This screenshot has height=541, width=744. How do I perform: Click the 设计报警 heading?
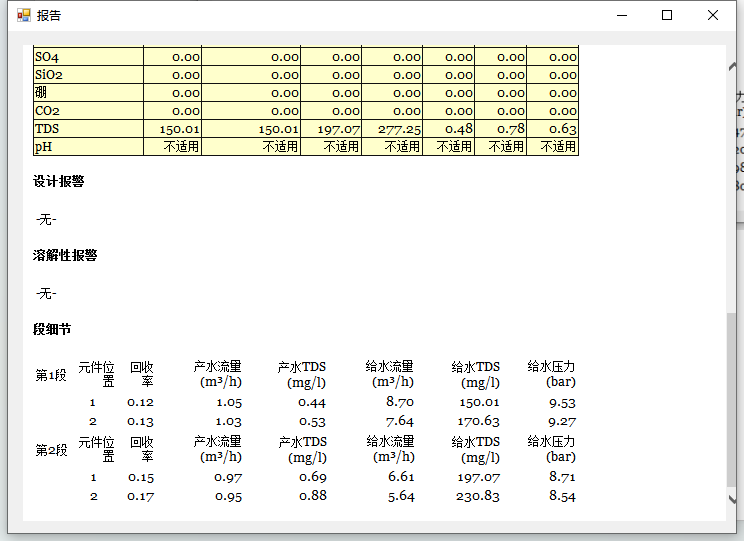click(x=59, y=182)
